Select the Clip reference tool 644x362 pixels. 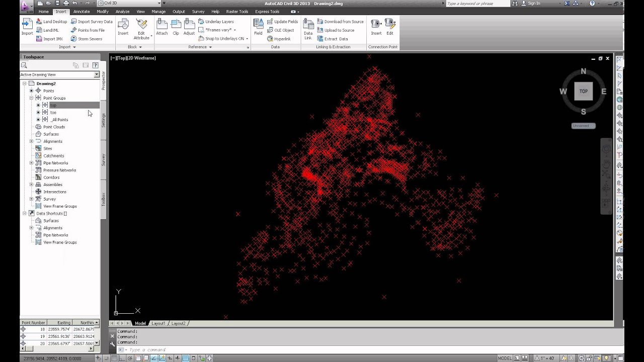point(176,27)
